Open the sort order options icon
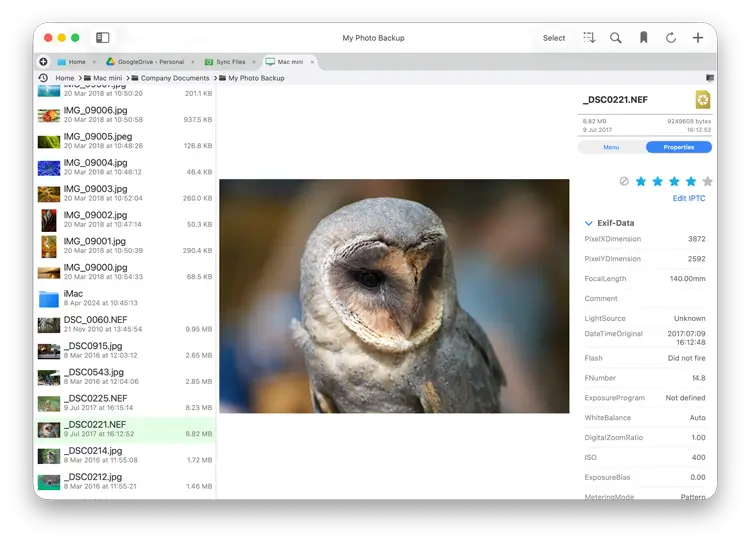 tap(589, 38)
